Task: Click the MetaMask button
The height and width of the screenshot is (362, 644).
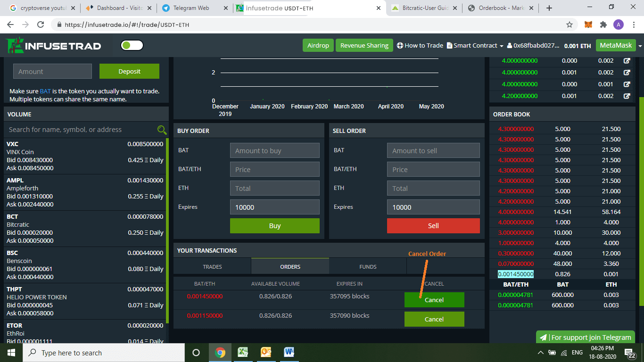Action: coord(615,45)
